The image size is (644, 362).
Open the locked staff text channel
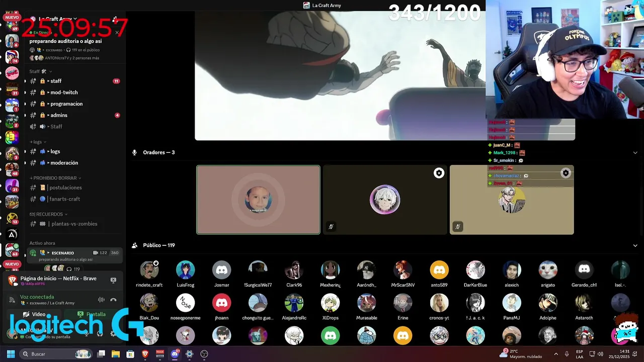(x=74, y=81)
